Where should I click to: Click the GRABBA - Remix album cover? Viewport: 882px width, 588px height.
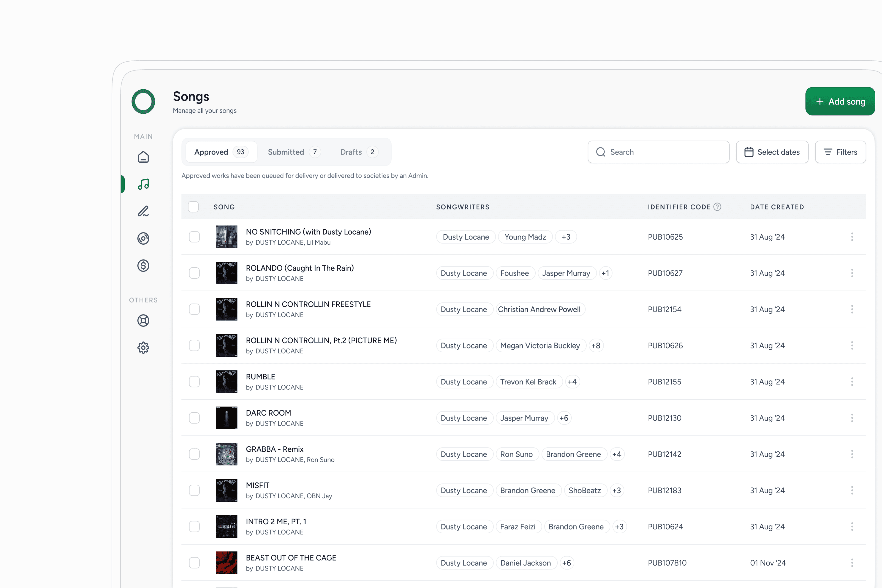click(x=226, y=454)
